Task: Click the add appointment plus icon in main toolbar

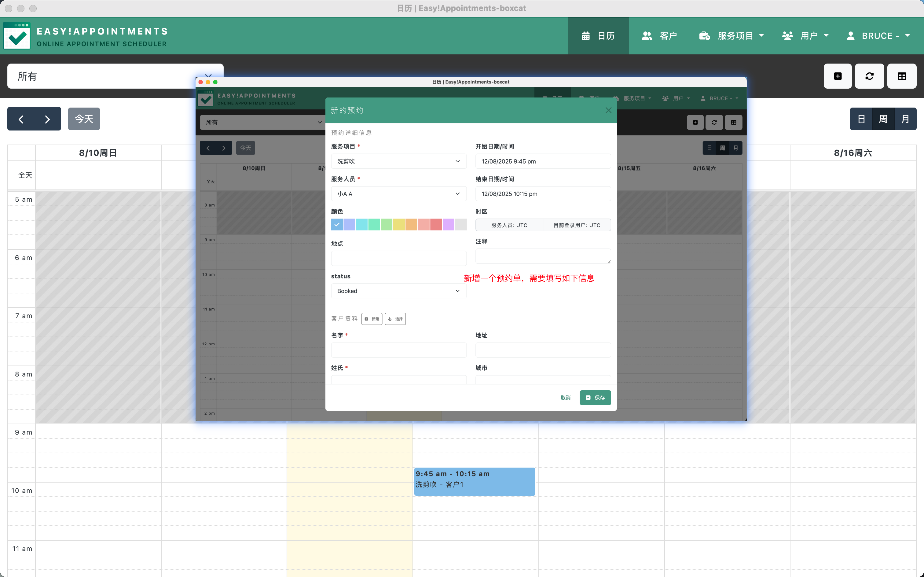Action: point(838,76)
